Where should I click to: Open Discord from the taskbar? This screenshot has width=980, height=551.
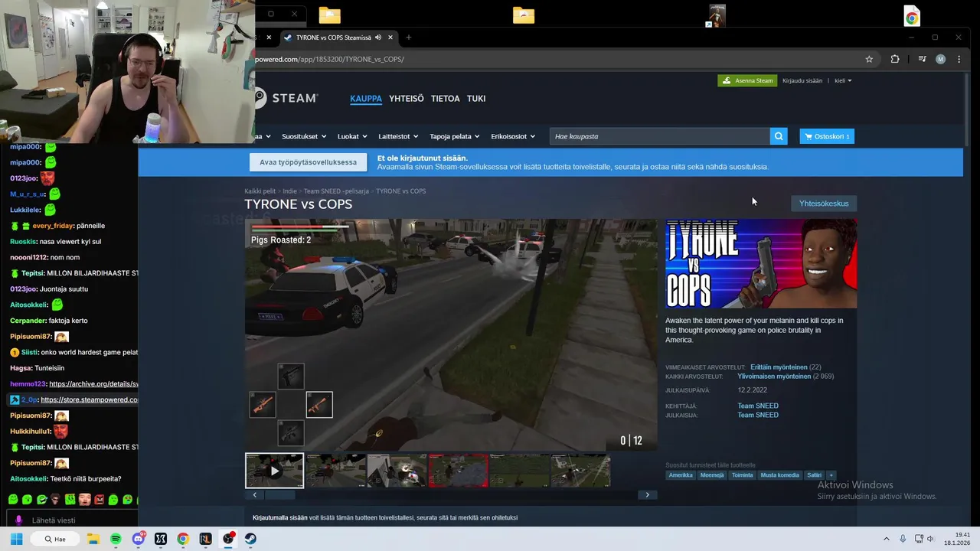click(x=138, y=539)
